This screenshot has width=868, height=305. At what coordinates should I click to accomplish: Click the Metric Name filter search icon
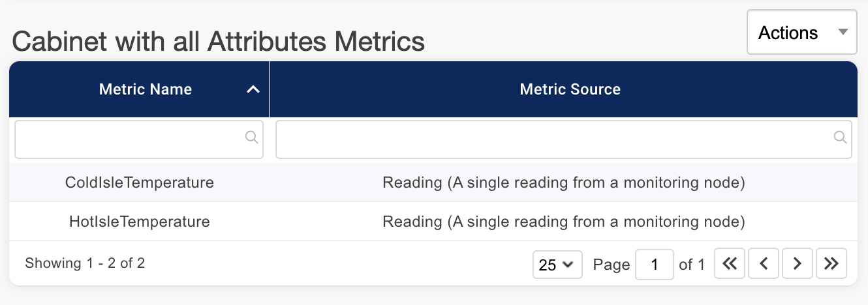[251, 138]
